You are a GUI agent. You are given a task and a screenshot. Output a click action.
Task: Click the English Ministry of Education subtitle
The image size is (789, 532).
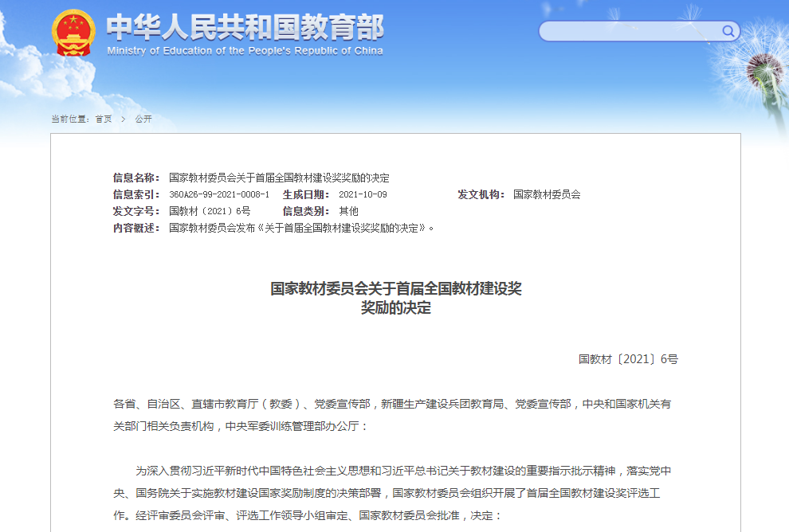(x=245, y=51)
